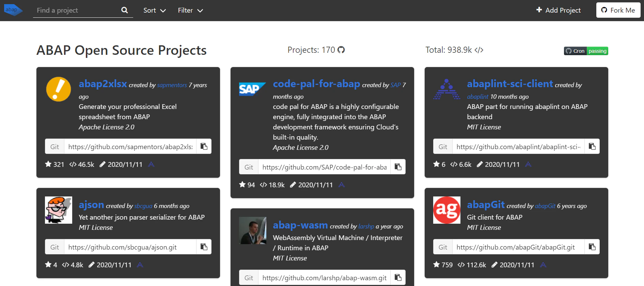Open the abap2xlsx project link

tap(103, 84)
